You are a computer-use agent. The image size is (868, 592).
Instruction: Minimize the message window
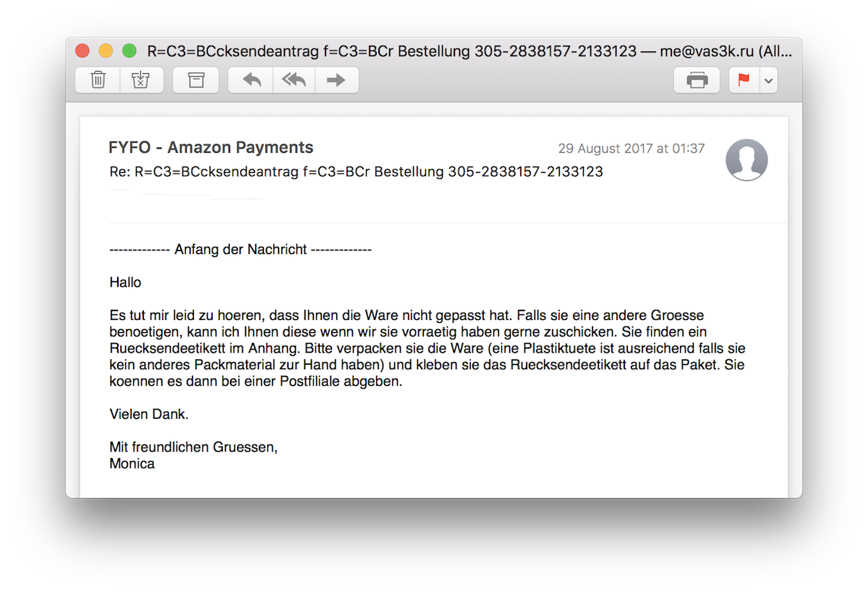pyautogui.click(x=106, y=51)
